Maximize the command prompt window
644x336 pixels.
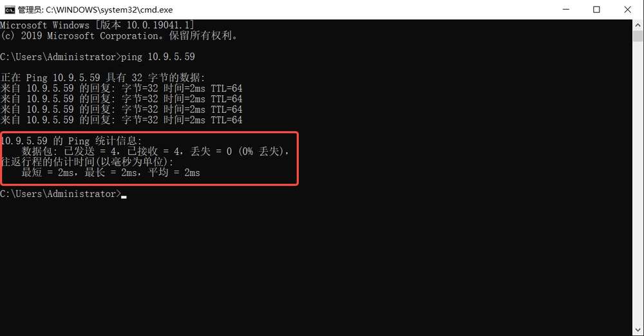[596, 10]
